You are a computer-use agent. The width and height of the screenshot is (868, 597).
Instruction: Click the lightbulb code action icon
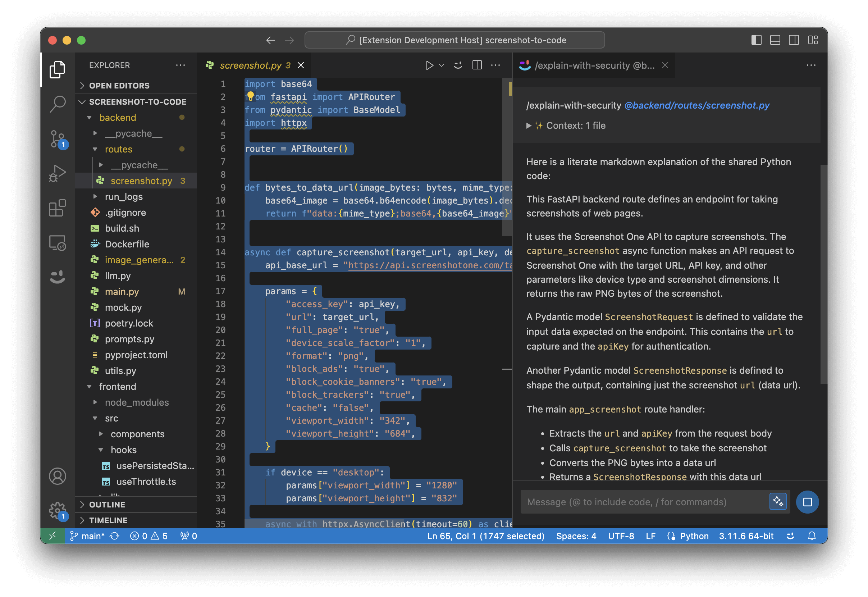tap(250, 96)
